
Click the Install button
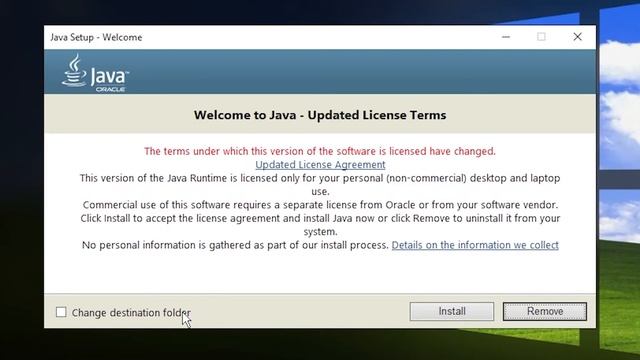(451, 311)
